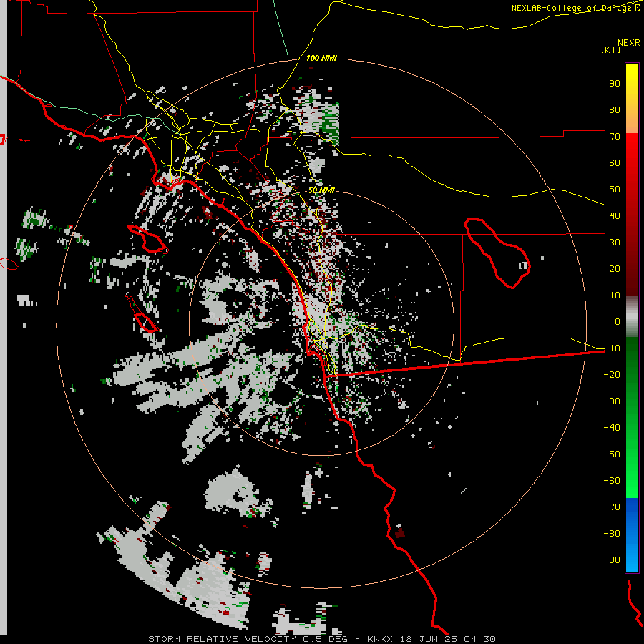Click the 100 NMI range ring label
The height and width of the screenshot is (644, 644).
tap(321, 58)
